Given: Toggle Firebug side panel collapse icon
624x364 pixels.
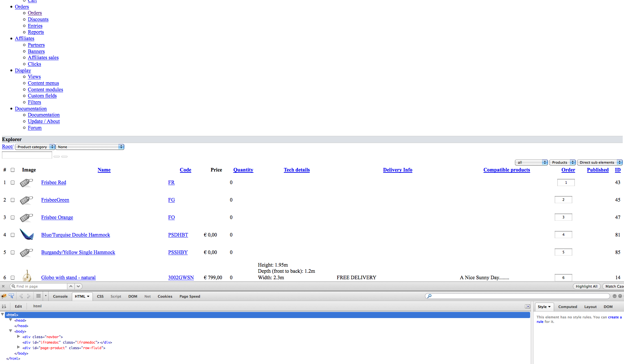Looking at the screenshot, I should [x=528, y=306].
